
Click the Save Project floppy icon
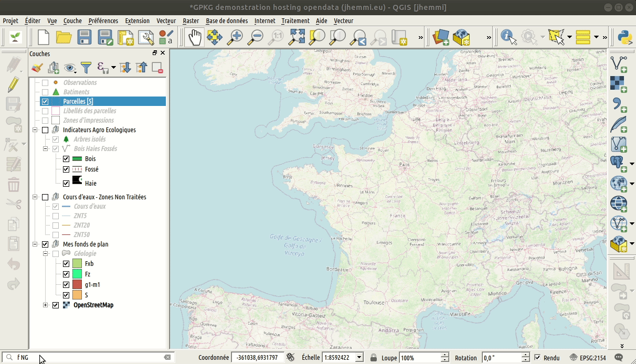coord(85,37)
